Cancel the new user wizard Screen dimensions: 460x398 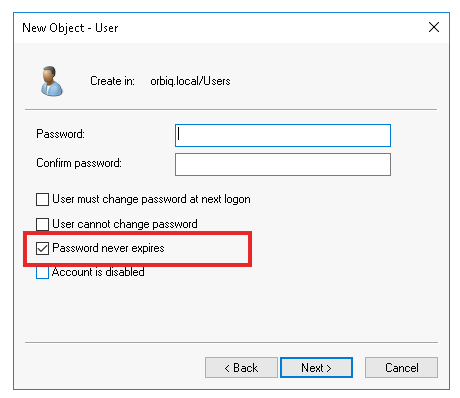pyautogui.click(x=401, y=368)
